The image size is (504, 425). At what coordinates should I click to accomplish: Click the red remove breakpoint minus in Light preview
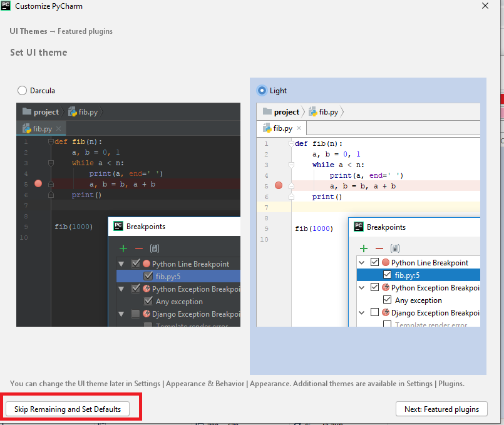(379, 248)
